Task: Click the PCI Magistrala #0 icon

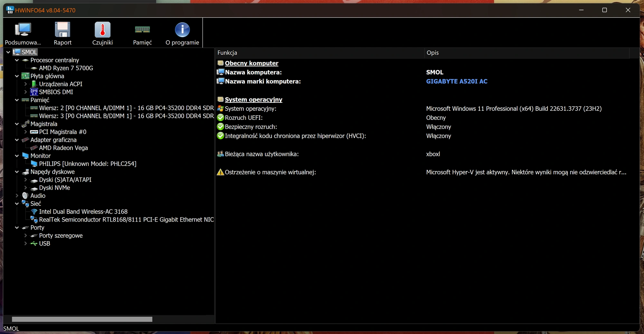Action: (34, 132)
